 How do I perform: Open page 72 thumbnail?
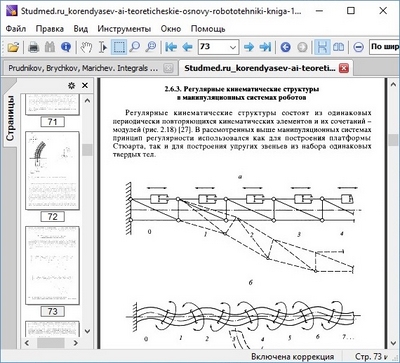53,170
